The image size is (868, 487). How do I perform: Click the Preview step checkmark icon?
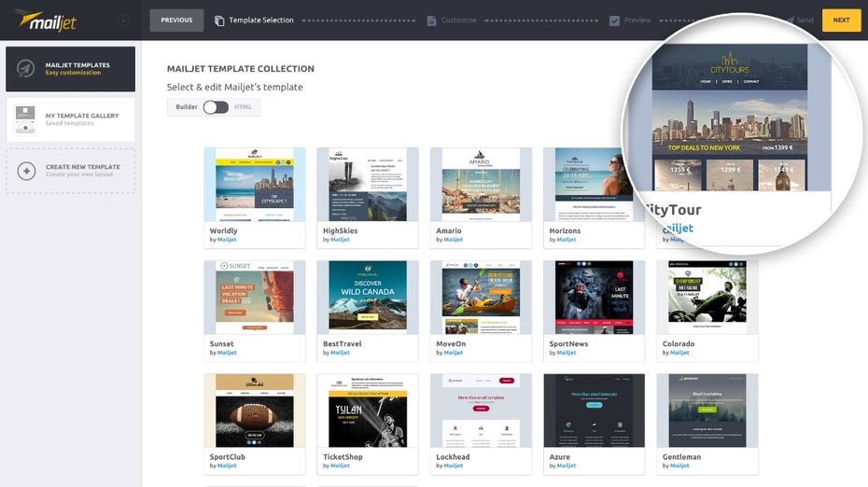[x=614, y=21]
